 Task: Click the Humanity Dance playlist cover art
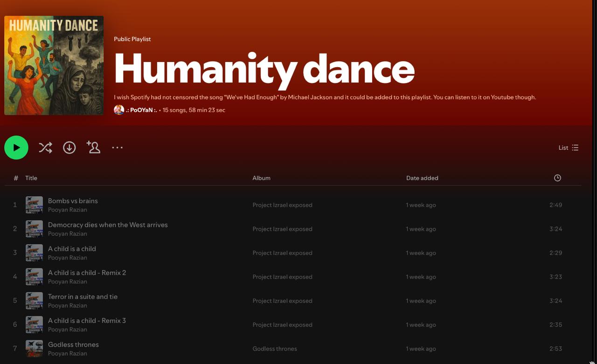(x=54, y=65)
